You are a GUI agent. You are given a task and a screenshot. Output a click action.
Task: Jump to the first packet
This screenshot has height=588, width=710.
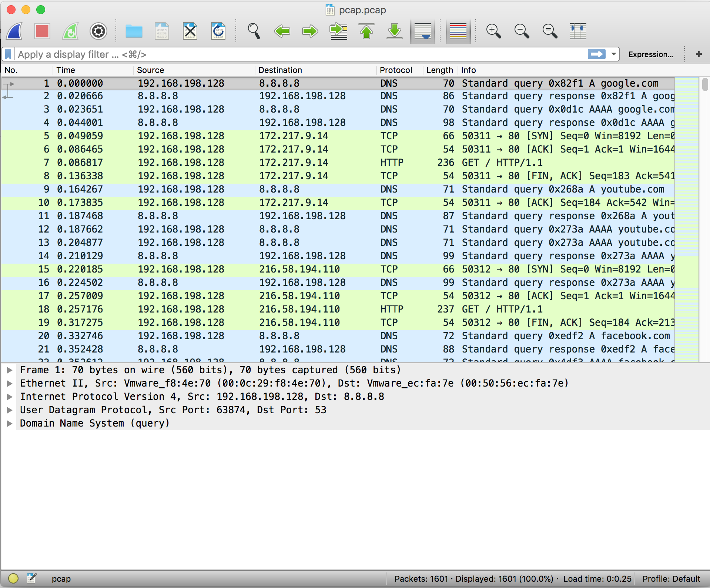pos(366,31)
